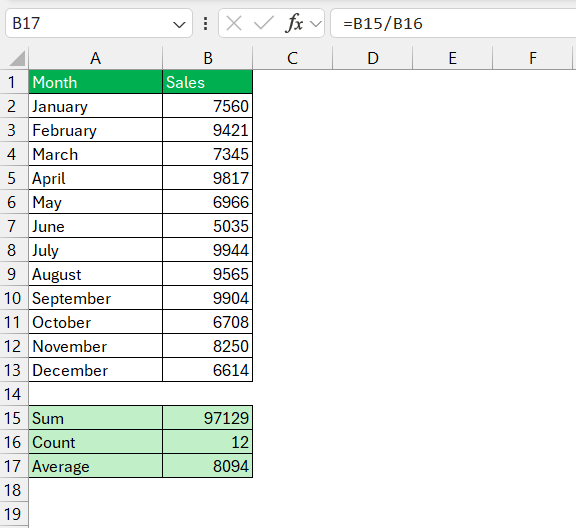Select column C header
576x528 pixels.
pos(292,58)
